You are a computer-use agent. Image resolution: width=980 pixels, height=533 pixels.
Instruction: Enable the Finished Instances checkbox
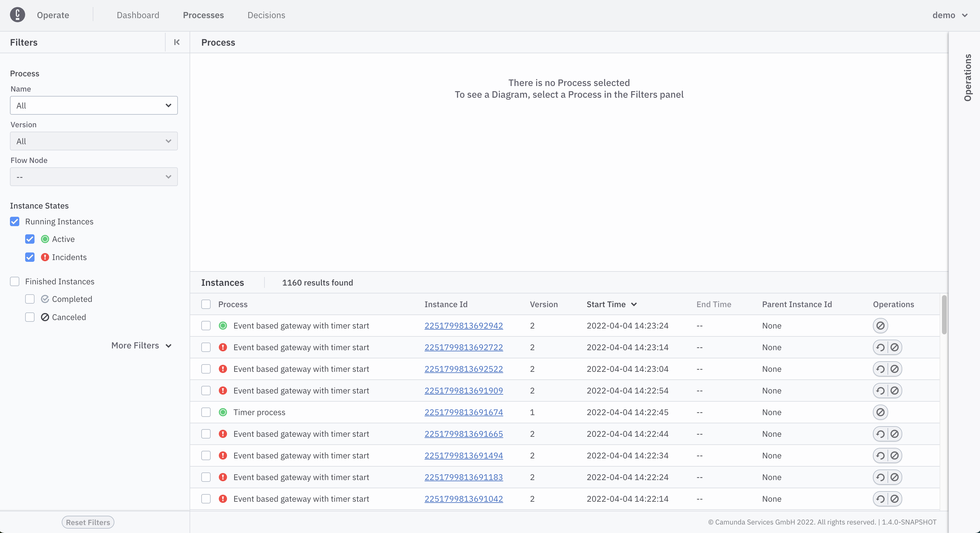coord(14,281)
